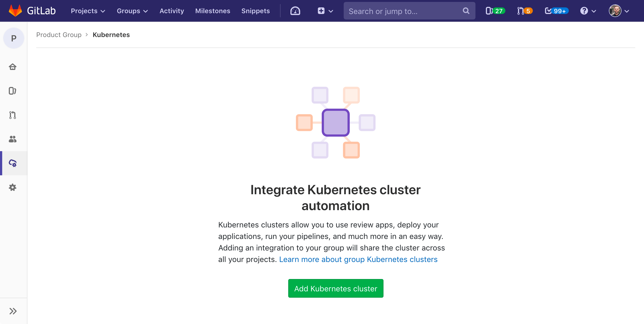The width and height of the screenshot is (644, 324).
Task: Click the search magnifier icon
Action: pyautogui.click(x=466, y=11)
